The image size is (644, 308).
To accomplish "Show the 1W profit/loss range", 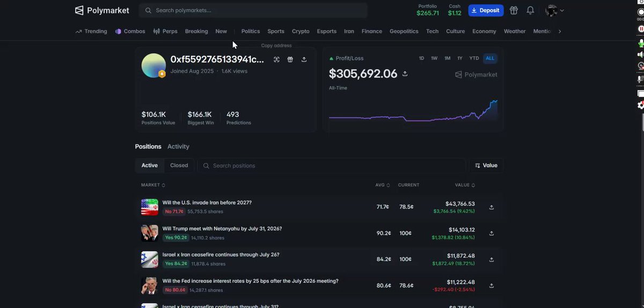I will pos(434,58).
